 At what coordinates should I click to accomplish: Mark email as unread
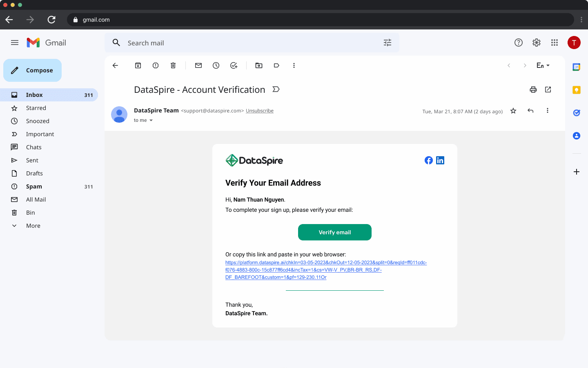click(x=198, y=65)
